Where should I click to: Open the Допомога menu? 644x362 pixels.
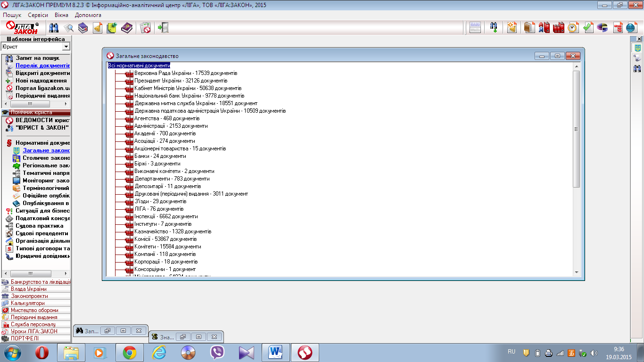tap(88, 15)
